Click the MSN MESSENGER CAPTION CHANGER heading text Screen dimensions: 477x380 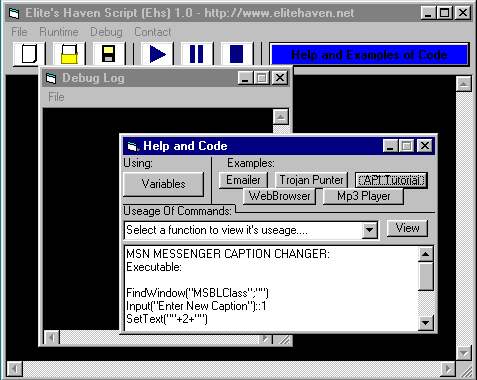click(228, 254)
